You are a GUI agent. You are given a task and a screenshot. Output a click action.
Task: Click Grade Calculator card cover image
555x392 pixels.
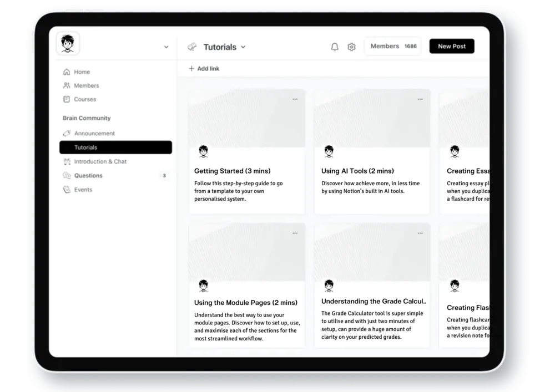[372, 252]
